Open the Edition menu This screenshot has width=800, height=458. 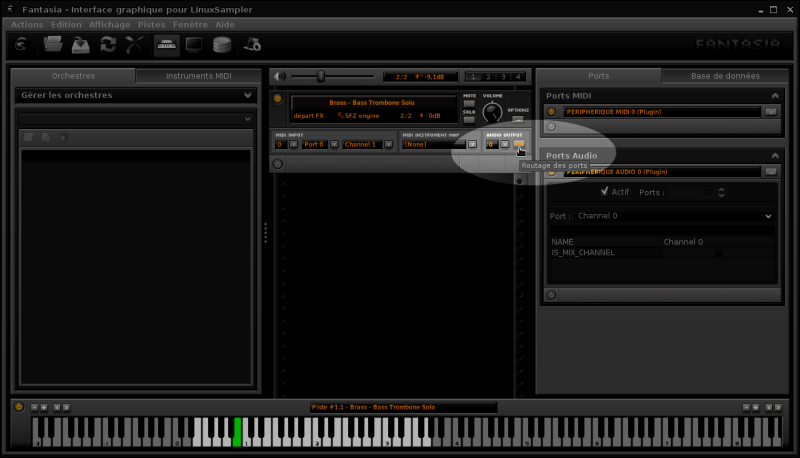(x=66, y=24)
